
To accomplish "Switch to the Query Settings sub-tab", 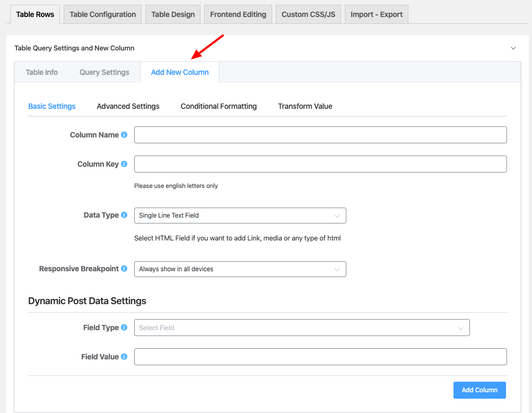I will (x=104, y=72).
